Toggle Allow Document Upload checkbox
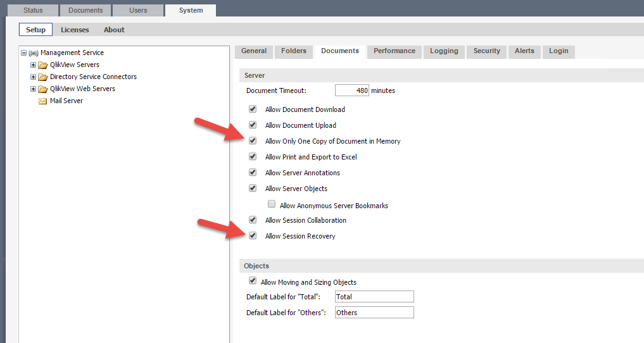644x343 pixels. pos(253,125)
